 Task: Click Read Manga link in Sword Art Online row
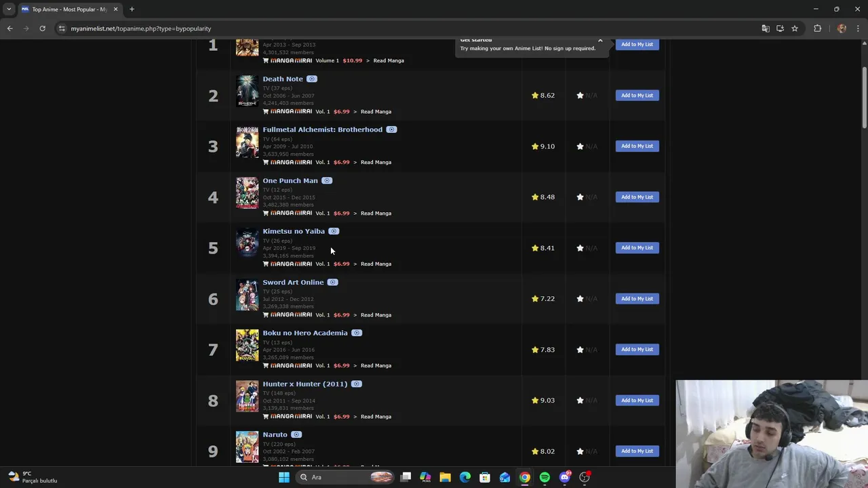(376, 314)
